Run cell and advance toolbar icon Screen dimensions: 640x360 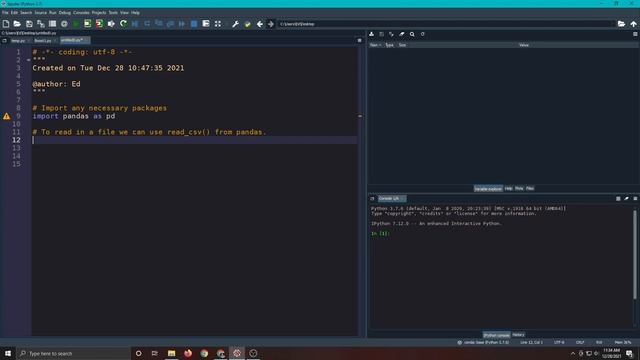[x=99, y=24]
